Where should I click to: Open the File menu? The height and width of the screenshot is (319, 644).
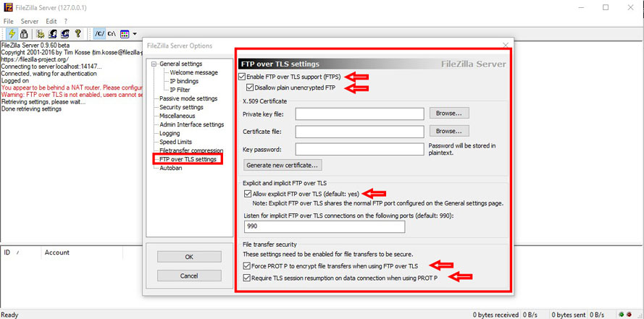(8, 21)
